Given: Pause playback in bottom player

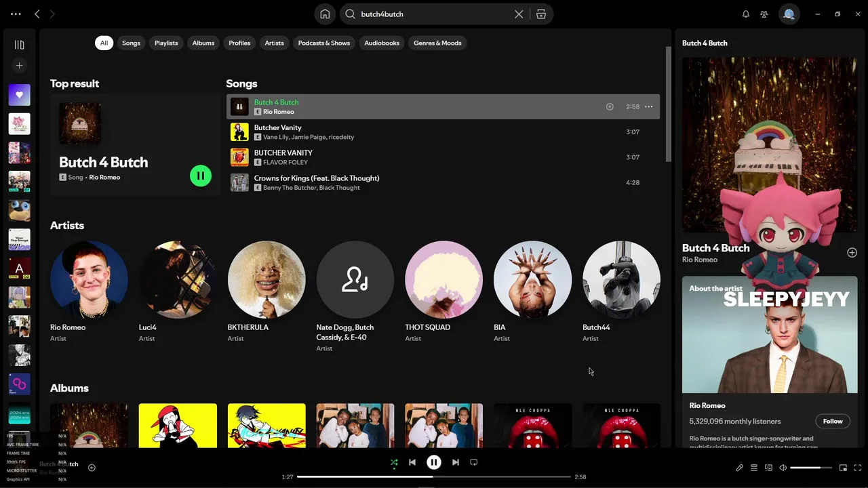Looking at the screenshot, I should pos(434,463).
